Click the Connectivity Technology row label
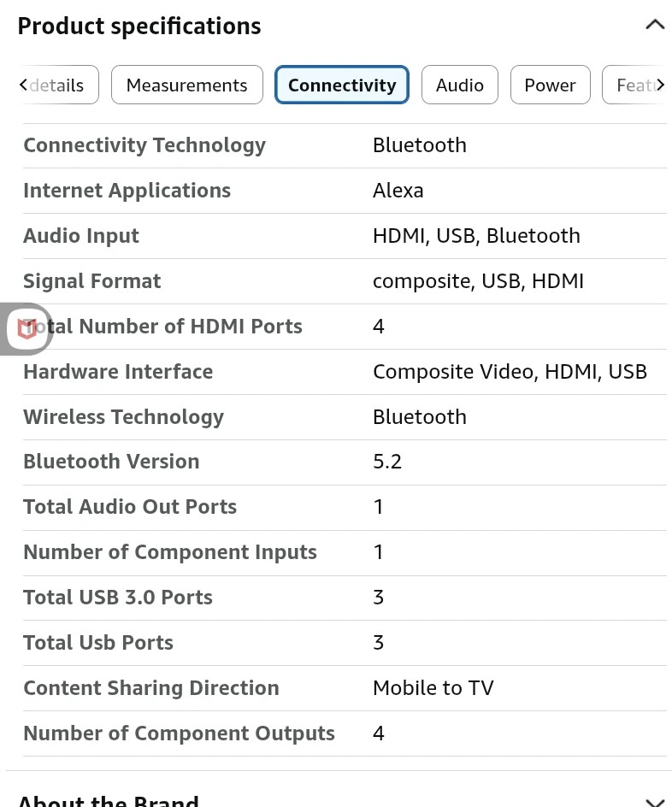The width and height of the screenshot is (672, 807). tap(144, 145)
